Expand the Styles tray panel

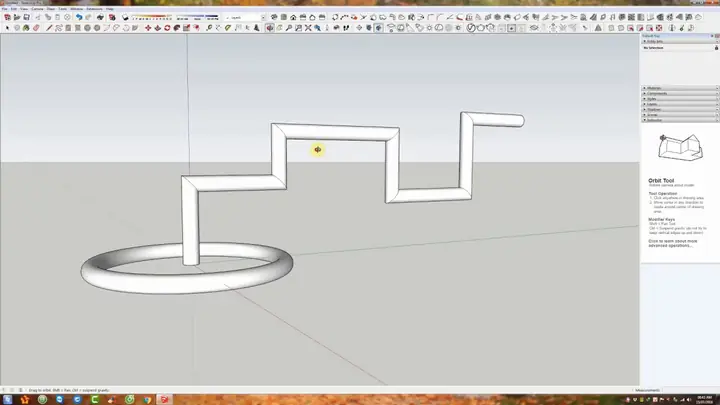[680, 99]
